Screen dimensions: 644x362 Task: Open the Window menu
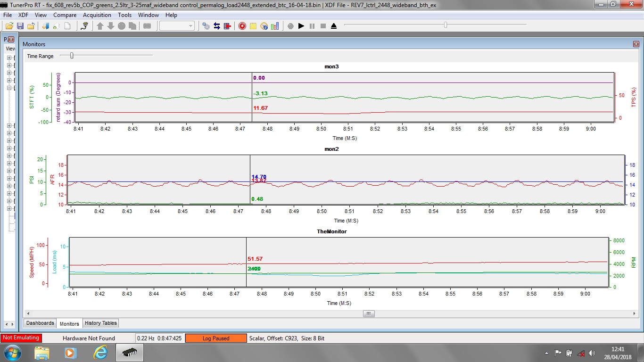pyautogui.click(x=149, y=15)
